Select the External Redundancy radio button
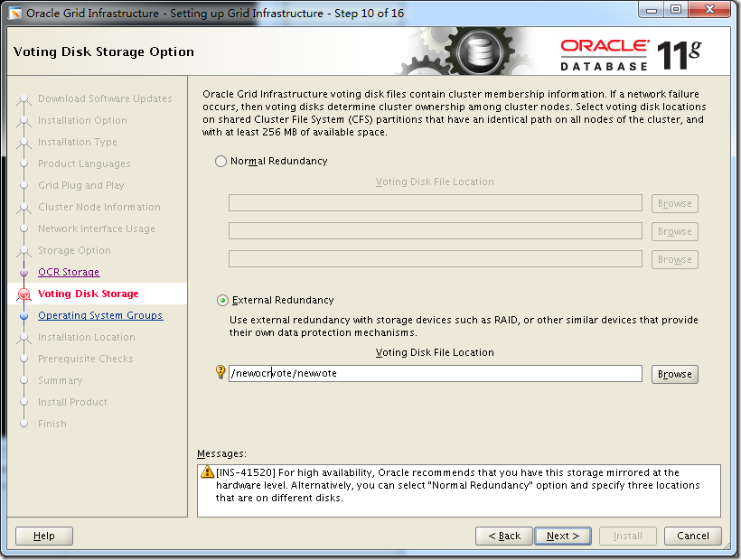Viewport: 741px width, 560px height. [x=222, y=300]
